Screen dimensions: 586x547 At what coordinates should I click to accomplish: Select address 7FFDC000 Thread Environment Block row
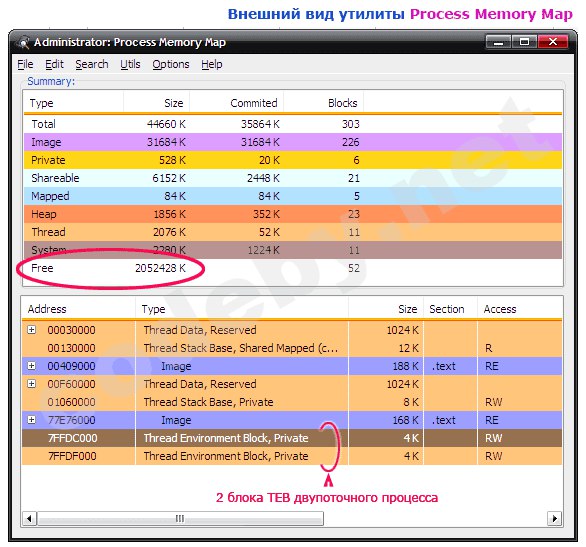292,438
